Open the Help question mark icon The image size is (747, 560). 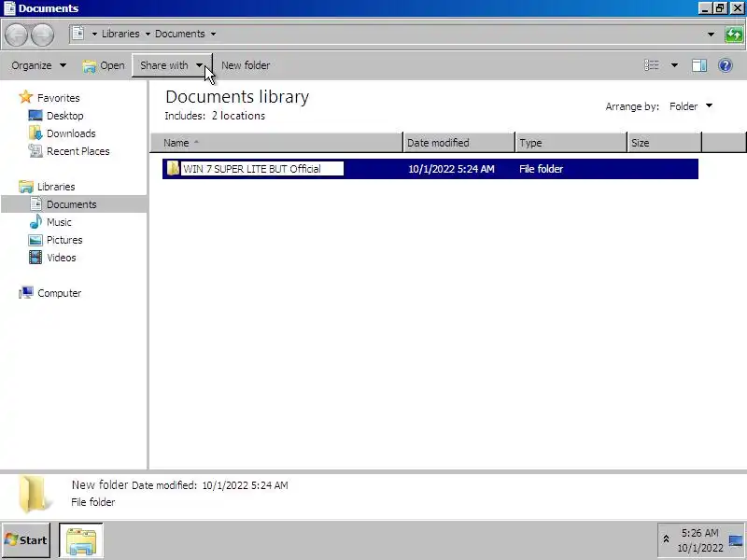[726, 65]
